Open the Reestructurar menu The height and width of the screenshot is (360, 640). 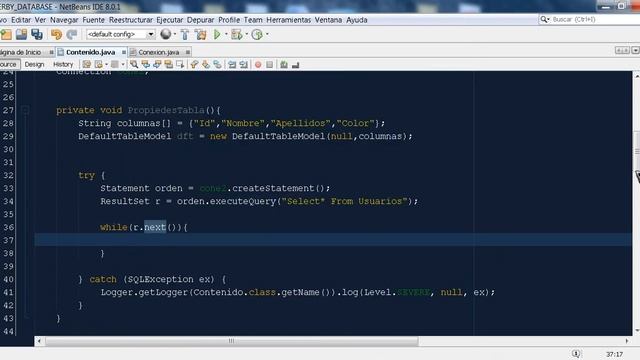131,20
